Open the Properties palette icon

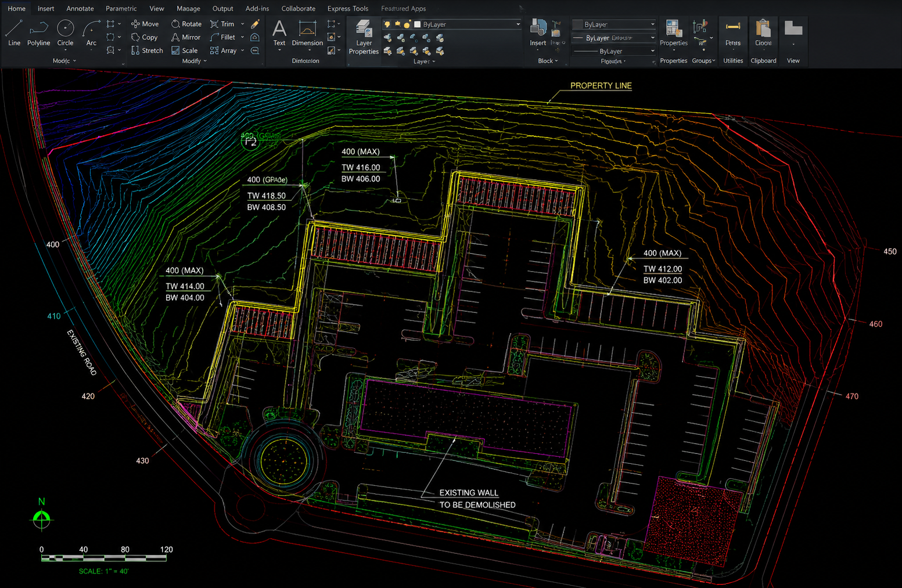674,28
